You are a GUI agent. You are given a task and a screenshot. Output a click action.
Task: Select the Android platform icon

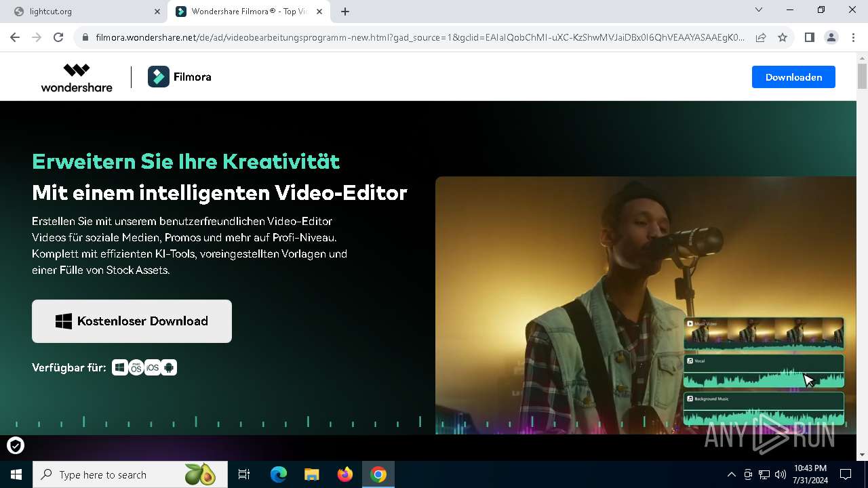click(x=169, y=367)
